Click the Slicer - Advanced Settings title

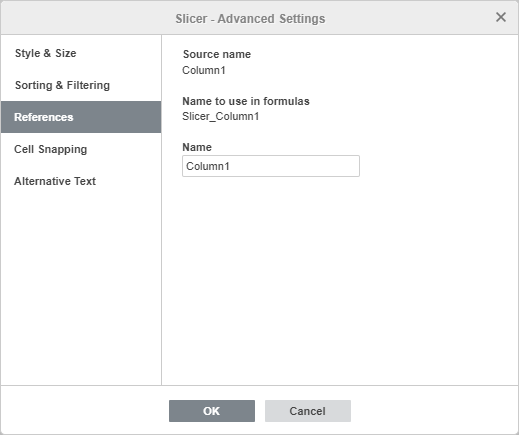point(250,19)
